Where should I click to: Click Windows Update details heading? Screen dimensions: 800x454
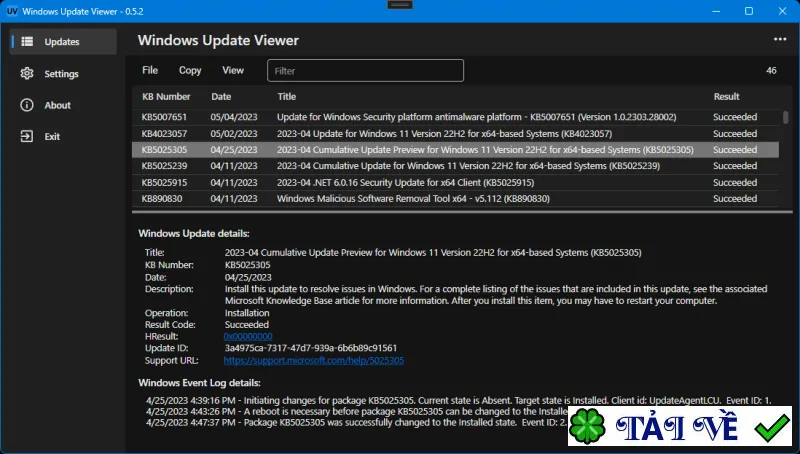[194, 234]
